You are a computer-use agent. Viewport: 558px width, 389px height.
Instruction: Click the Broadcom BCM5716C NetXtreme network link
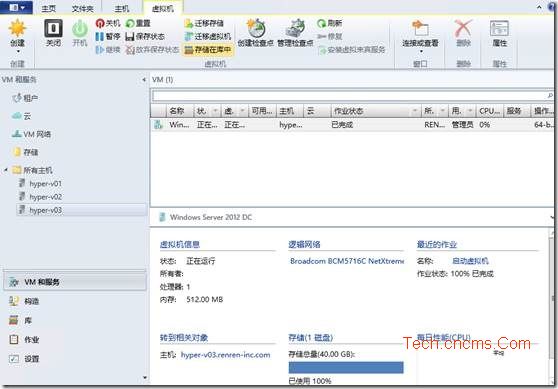click(x=347, y=261)
